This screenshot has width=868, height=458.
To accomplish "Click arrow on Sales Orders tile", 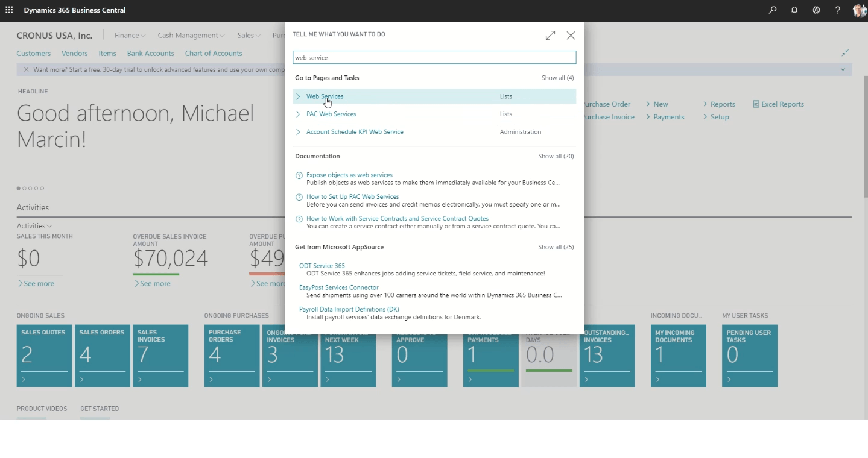I will pyautogui.click(x=81, y=380).
